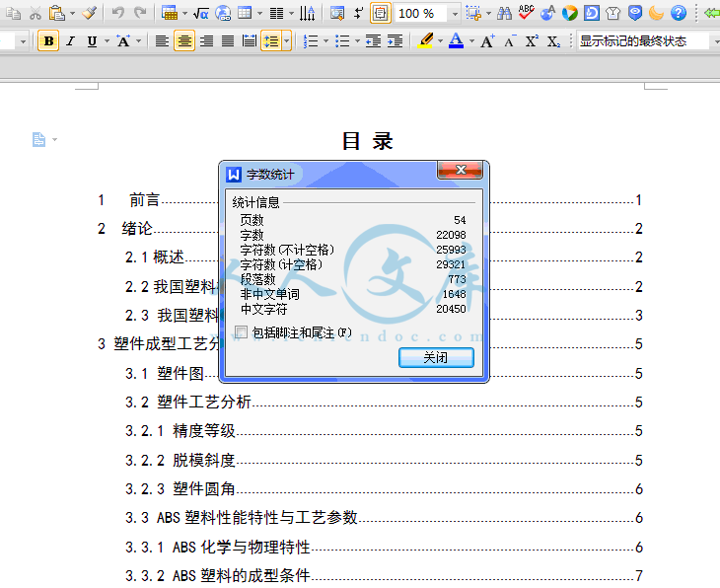The image size is (720, 588).
Task: Apply yellow highlight color
Action: pos(426,40)
